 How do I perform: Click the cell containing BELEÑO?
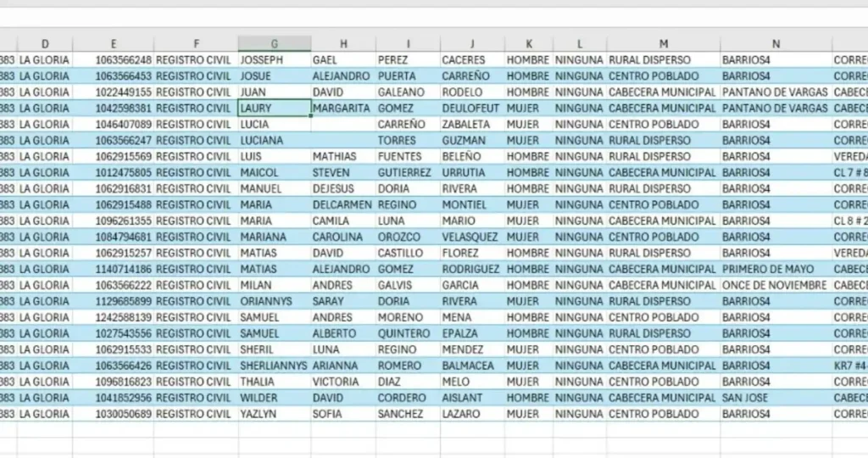[472, 156]
